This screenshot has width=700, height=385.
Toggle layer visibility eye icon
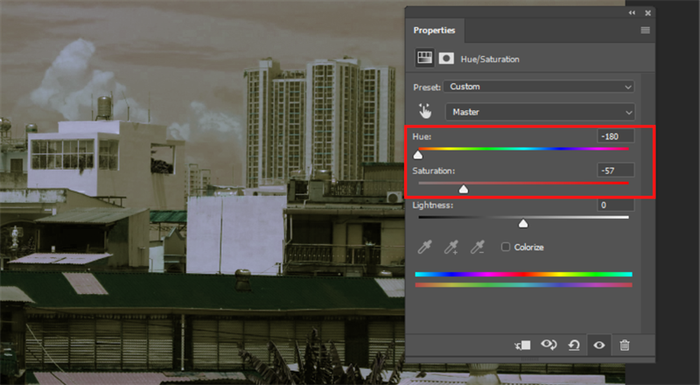tap(599, 345)
